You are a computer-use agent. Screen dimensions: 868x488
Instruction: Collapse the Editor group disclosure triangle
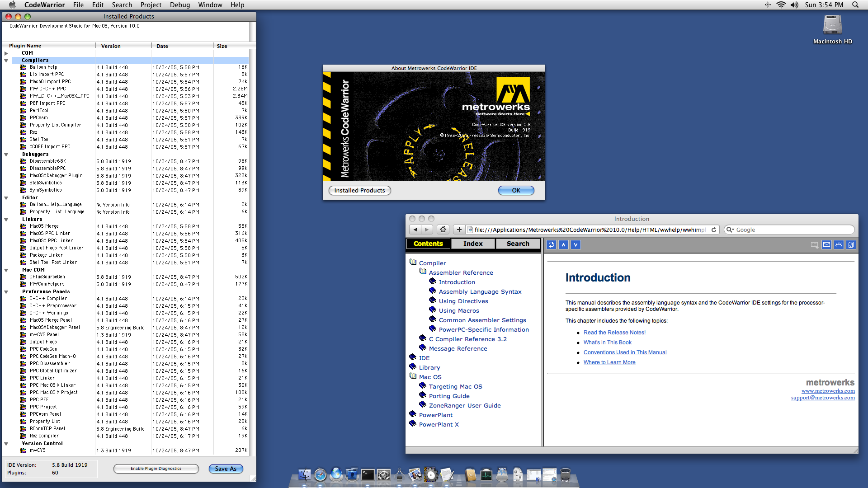[x=6, y=197]
